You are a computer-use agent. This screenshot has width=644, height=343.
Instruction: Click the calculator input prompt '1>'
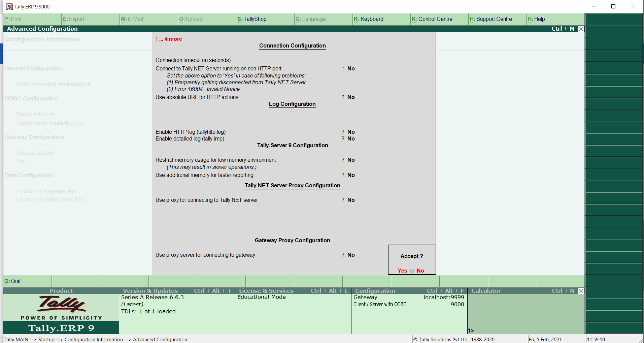coord(471,331)
